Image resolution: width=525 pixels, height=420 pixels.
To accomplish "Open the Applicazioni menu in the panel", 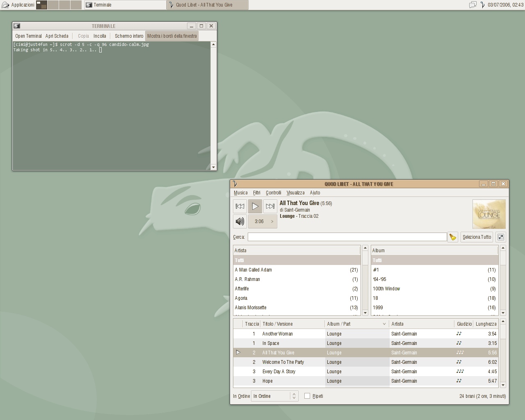I will (x=18, y=5).
